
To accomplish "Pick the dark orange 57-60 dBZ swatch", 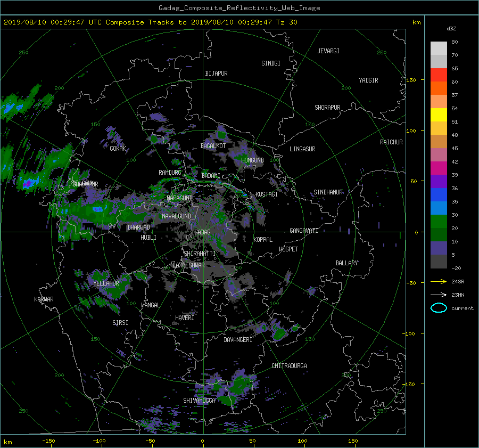I will [439, 88].
